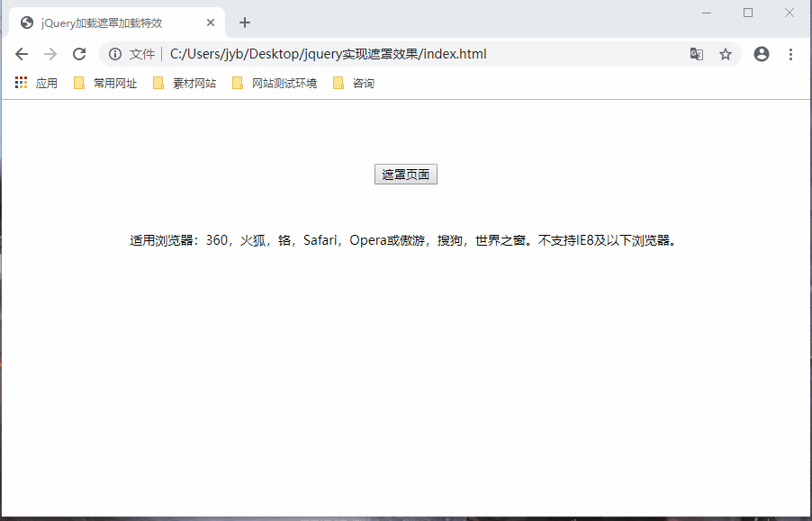Screen dimensions: 812x521
Task: Open the 应用 apps shortcut
Action: point(36,83)
